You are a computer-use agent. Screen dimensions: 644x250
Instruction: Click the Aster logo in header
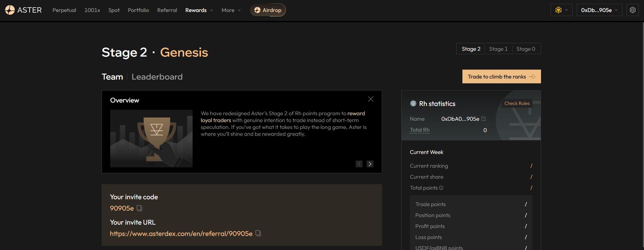[23, 10]
